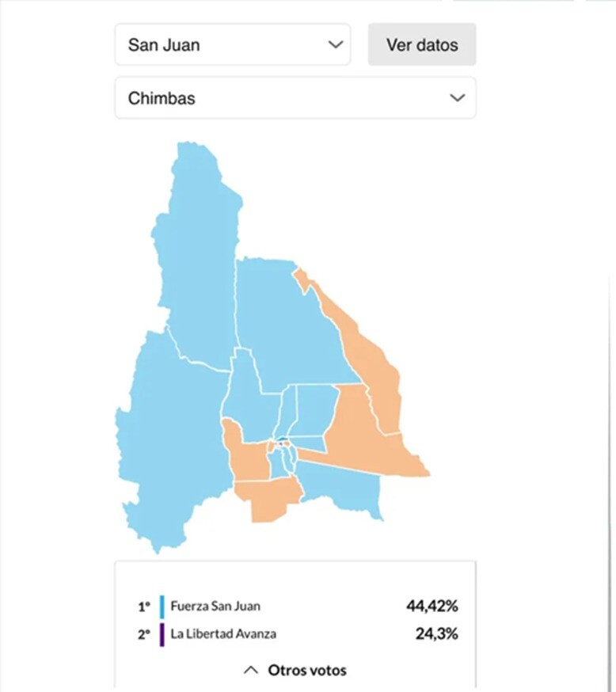Click the light blue Fuerza San Juan color bar
This screenshot has height=692, width=616.
tap(162, 606)
